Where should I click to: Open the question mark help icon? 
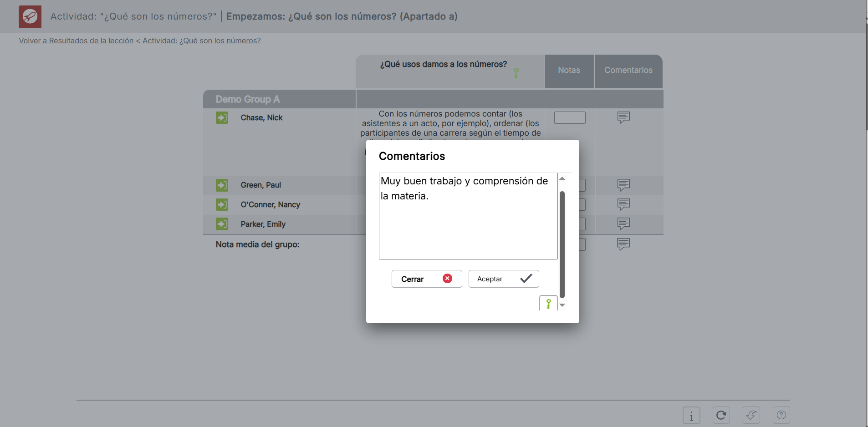pos(781,415)
